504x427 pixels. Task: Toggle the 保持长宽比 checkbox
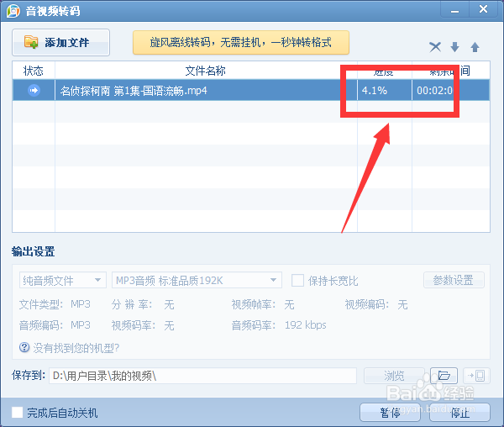point(297,281)
